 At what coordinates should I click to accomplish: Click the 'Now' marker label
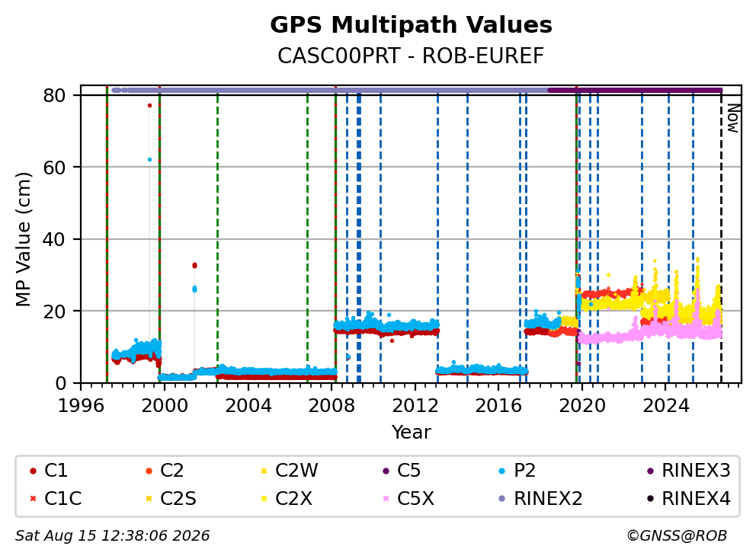(733, 118)
